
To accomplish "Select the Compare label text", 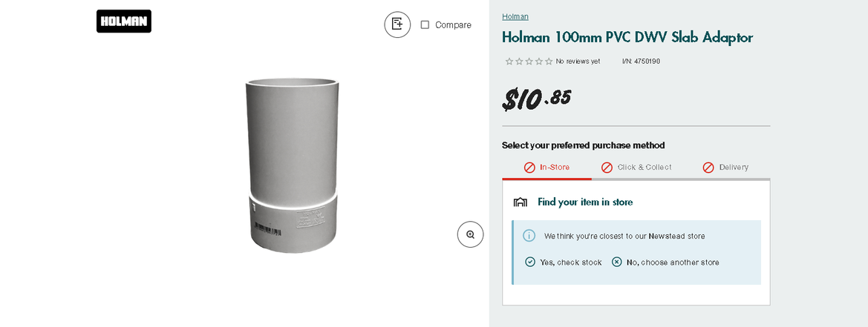I will point(453,24).
